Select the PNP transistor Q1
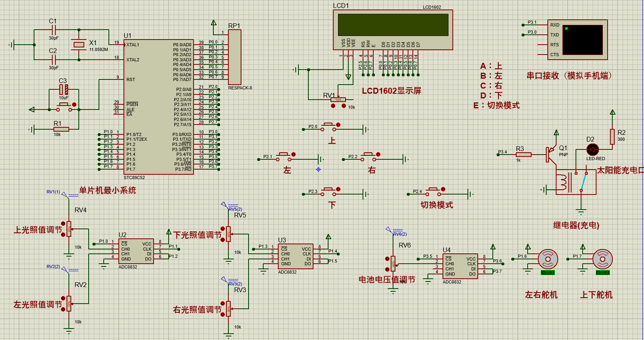Image resolution: width=644 pixels, height=340 pixels. pos(551,153)
